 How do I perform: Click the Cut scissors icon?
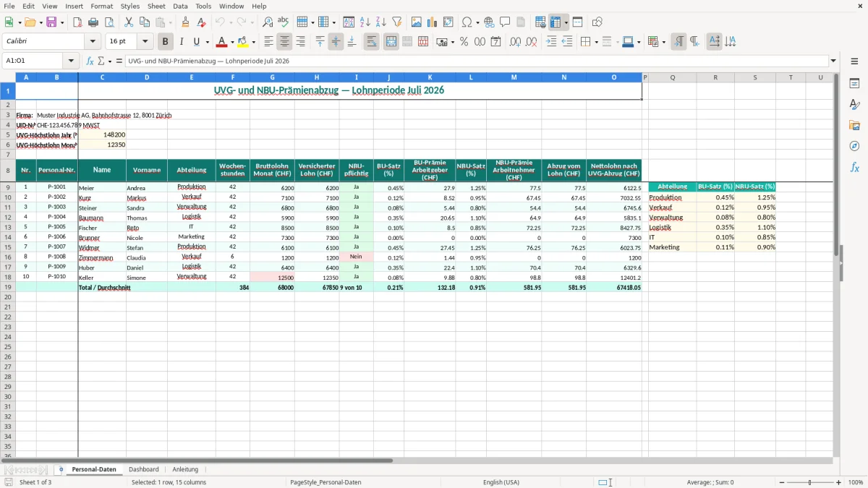pyautogui.click(x=128, y=22)
